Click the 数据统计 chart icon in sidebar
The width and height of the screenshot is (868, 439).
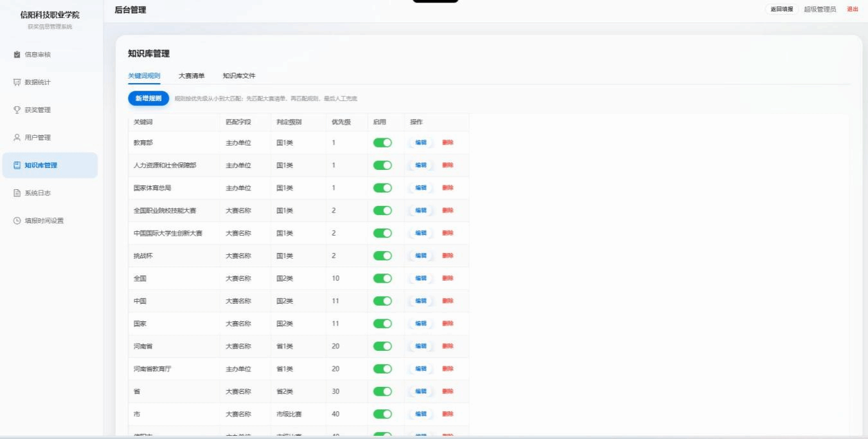[17, 82]
